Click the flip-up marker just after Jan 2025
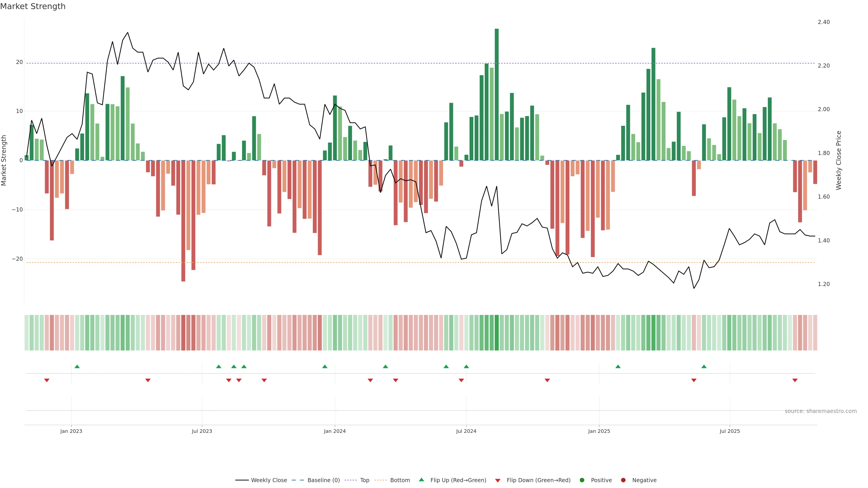Viewport: 868px width, 488px height. 618,366
